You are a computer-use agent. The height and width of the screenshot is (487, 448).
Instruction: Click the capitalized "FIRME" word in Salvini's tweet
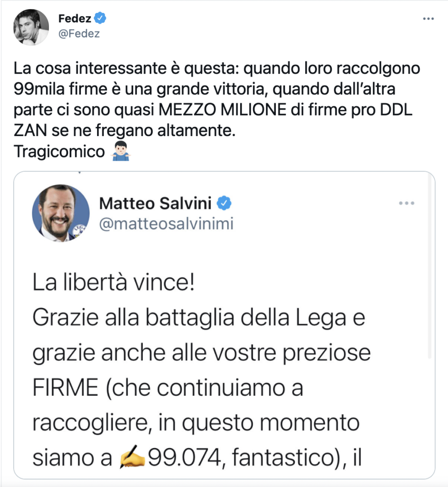pyautogui.click(x=62, y=389)
